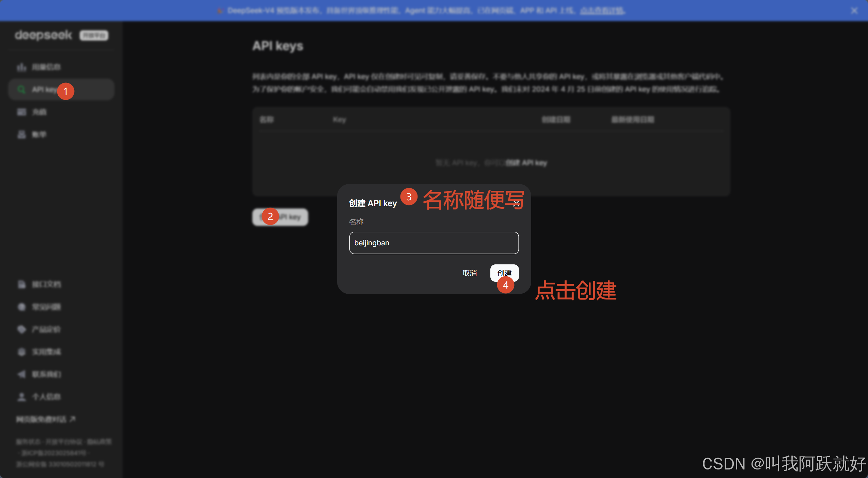Open the underlined link in the top banner
Screen dimensions: 868x478
click(602, 11)
